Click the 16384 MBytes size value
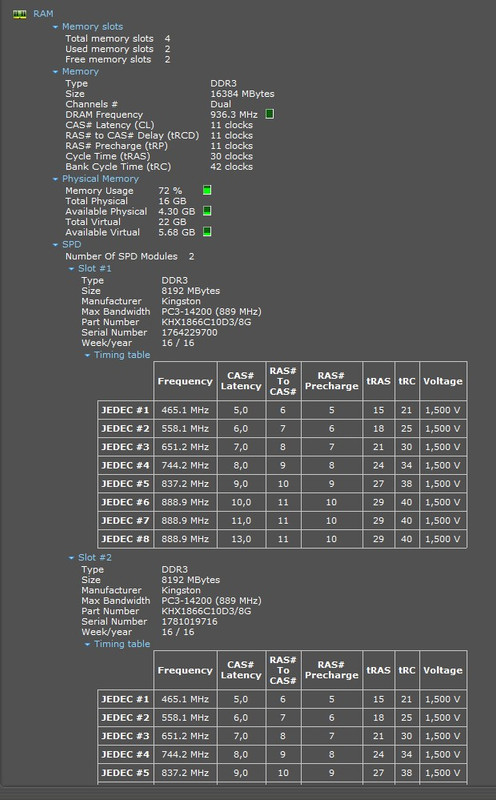This screenshot has height=800, width=496. [242, 94]
